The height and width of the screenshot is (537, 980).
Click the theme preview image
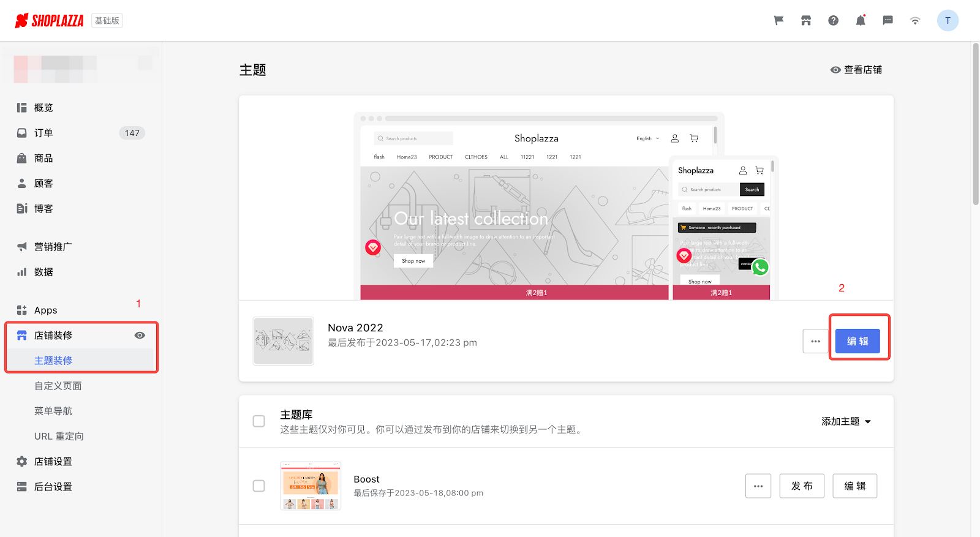pos(566,206)
